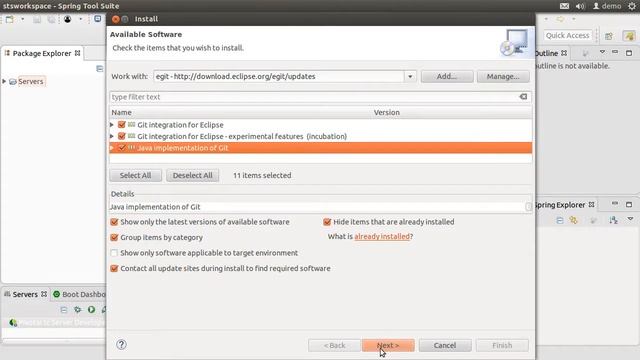
Task: Expand experimental features (incubation) tree node
Action: (112, 136)
